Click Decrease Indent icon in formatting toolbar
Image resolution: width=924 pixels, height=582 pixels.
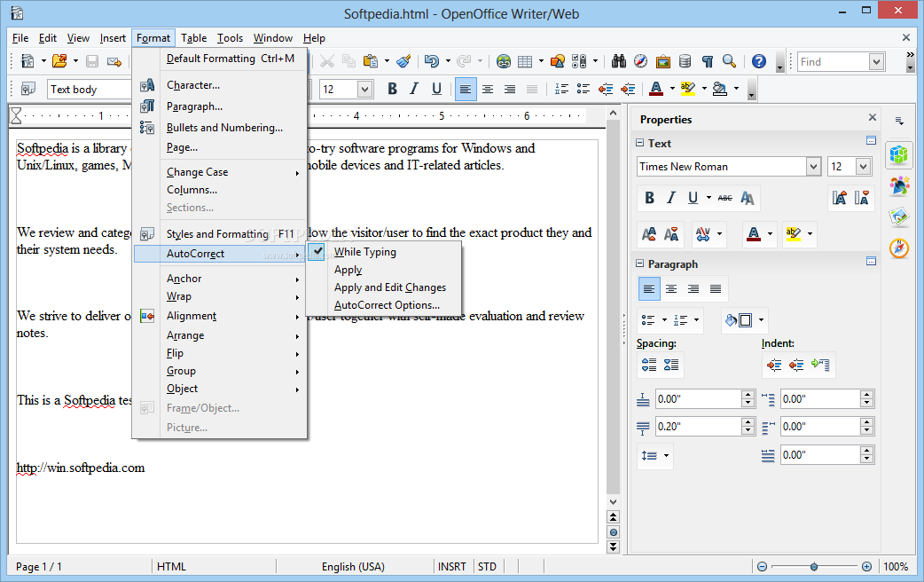(606, 89)
